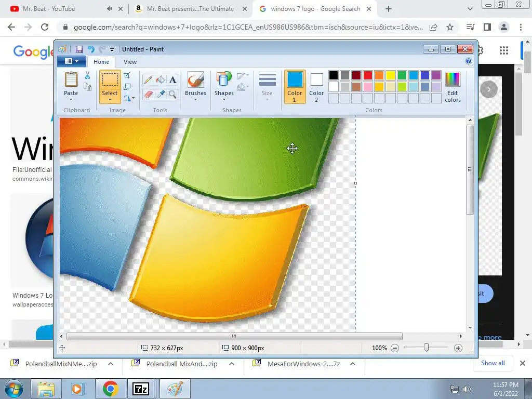Screen dimensions: 532x399
Task: Open the Paste dropdown arrow
Action: pos(71,99)
